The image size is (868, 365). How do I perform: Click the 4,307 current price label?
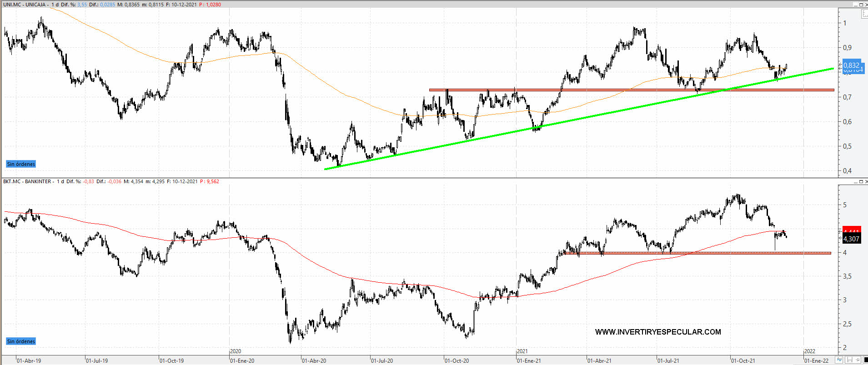click(851, 239)
